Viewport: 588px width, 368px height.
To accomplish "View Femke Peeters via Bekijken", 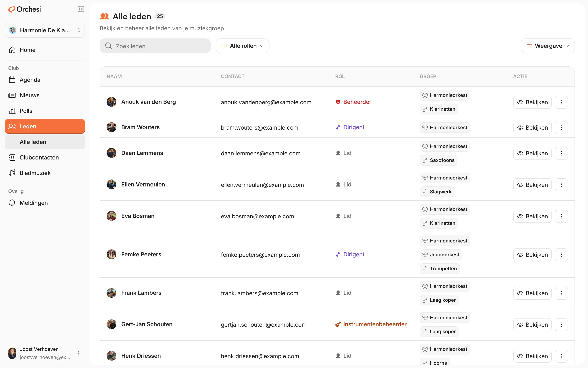I will (x=532, y=255).
